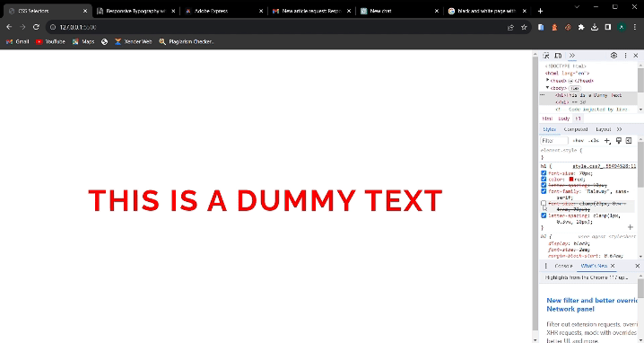This screenshot has width=644, height=343.
Task: Toggle the computed styles sidebar icon
Action: pyautogui.click(x=629, y=141)
